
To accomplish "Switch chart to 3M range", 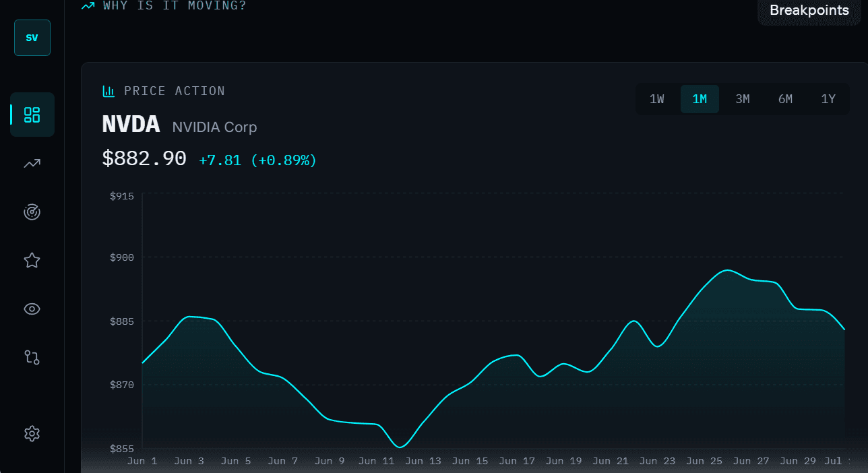I will pos(743,99).
